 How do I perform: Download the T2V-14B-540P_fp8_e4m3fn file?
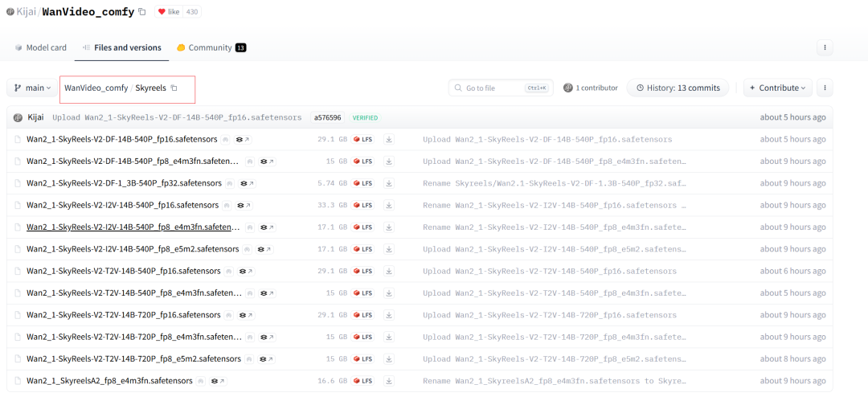click(389, 293)
